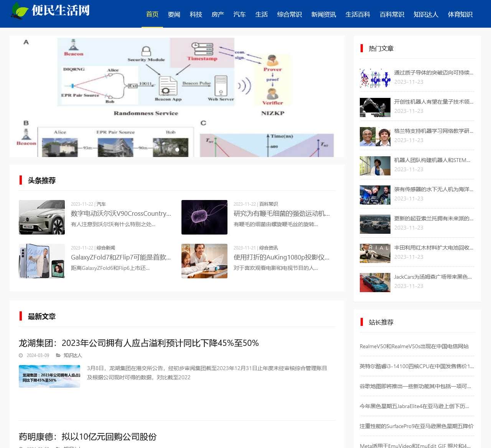Click the 综合新闻 tag on Galaxy article
Image resolution: width=491 pixels, height=448 pixels.
click(106, 248)
